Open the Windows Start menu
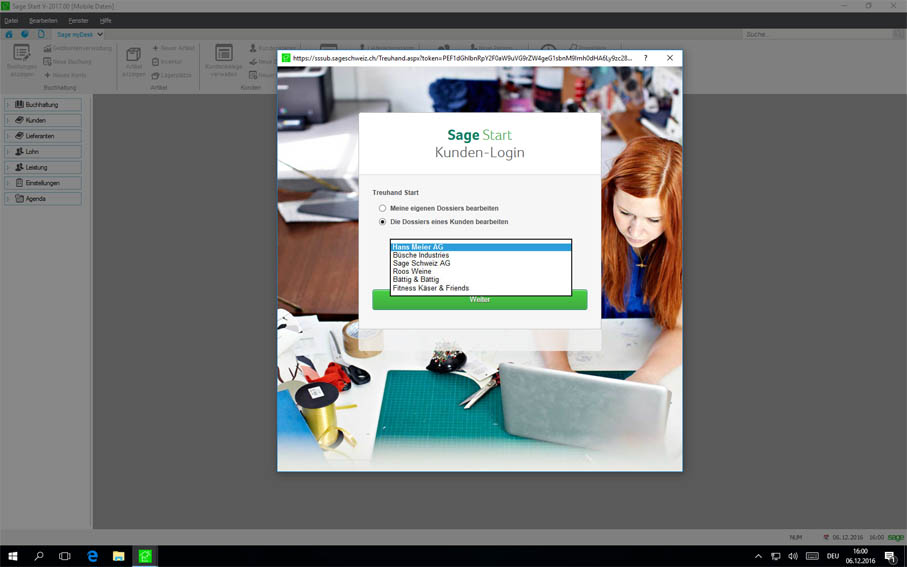 click(12, 556)
